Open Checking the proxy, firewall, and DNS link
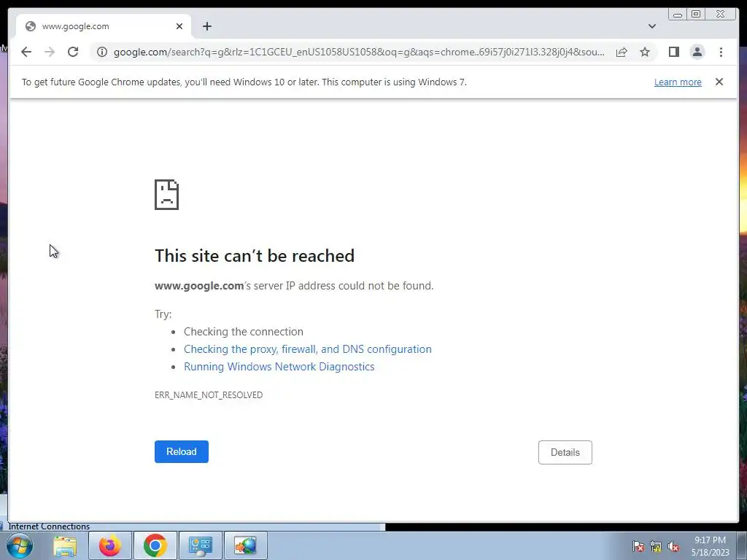The image size is (747, 560). pyautogui.click(x=308, y=349)
